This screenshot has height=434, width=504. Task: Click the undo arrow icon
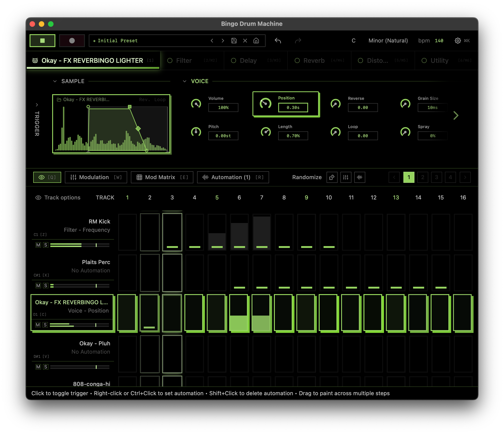(278, 41)
